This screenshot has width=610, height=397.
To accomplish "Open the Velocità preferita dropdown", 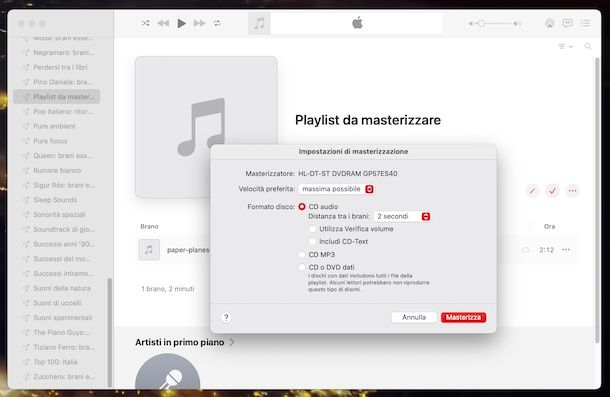I will point(336,189).
